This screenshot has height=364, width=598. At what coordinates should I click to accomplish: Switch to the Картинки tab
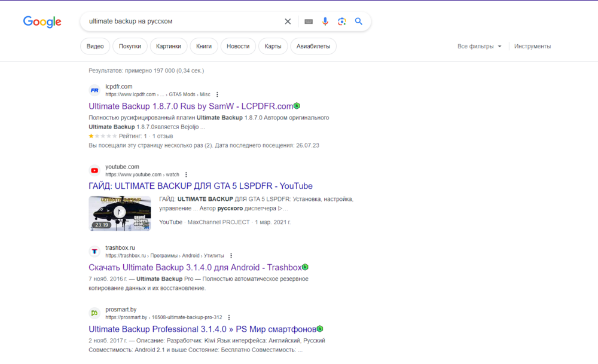168,45
